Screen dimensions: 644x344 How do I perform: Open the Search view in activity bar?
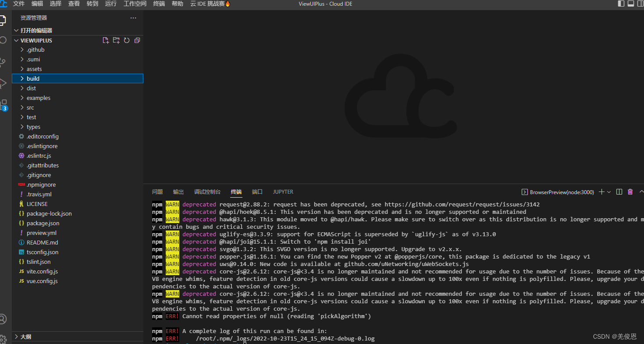tap(3, 40)
